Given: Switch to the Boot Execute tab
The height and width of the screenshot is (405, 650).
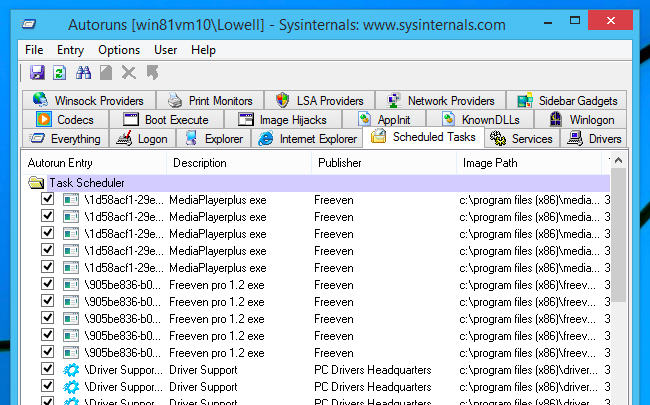Looking at the screenshot, I should pos(167,119).
